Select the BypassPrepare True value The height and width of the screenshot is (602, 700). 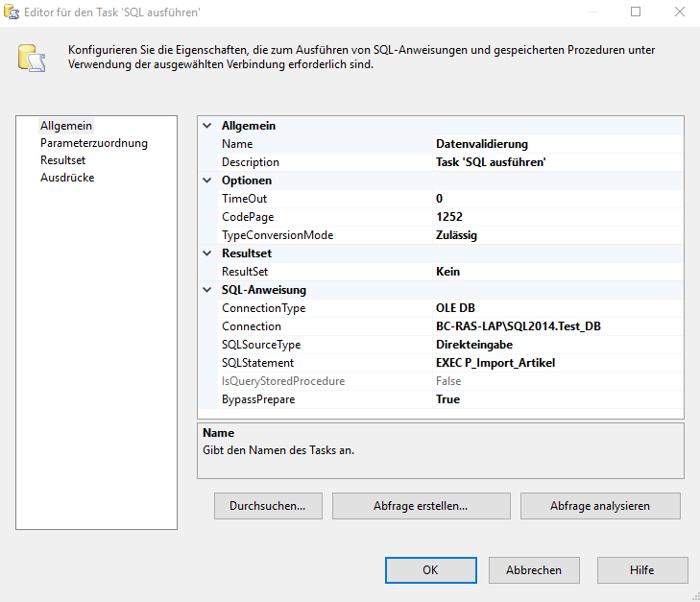point(447,399)
